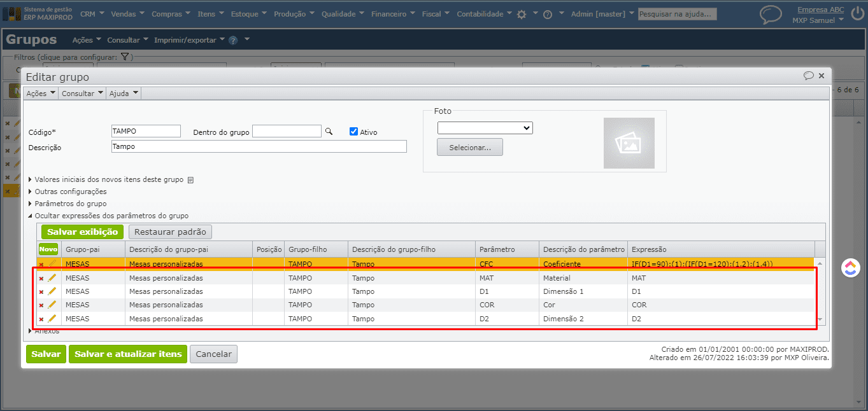Open the Admin [master] user dropdown
This screenshot has width=868, height=411.
(602, 14)
